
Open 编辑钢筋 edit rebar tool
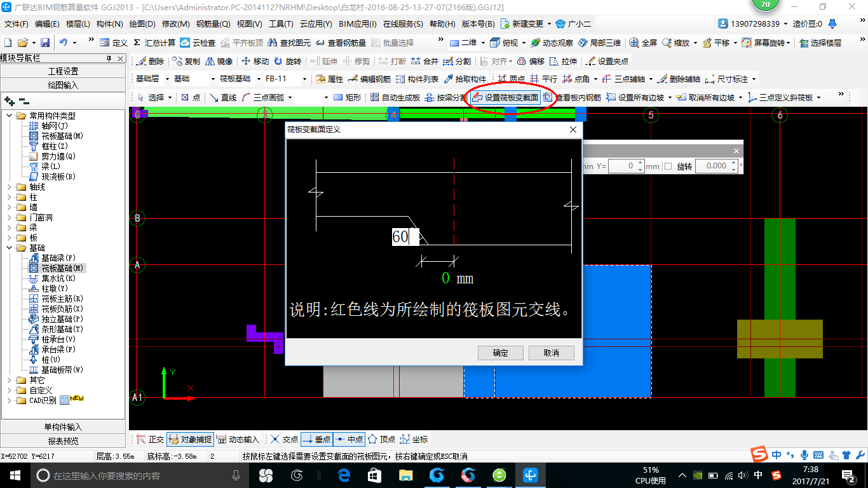(369, 79)
